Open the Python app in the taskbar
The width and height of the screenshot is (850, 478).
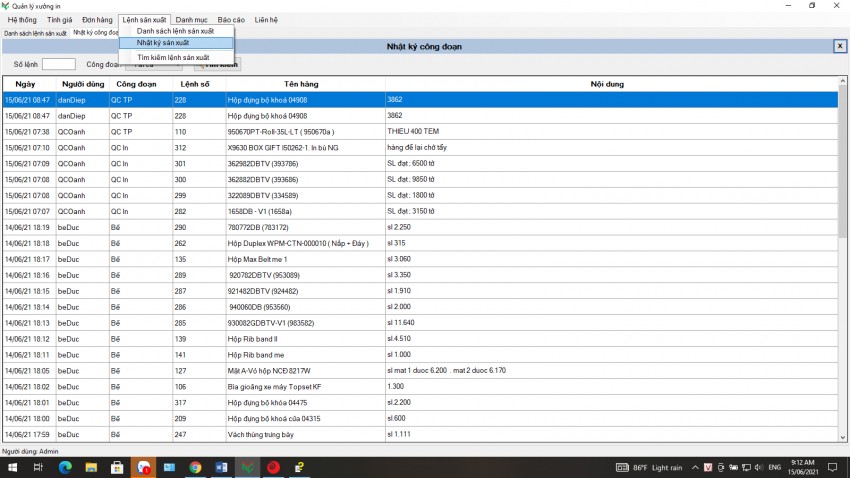coord(299,467)
